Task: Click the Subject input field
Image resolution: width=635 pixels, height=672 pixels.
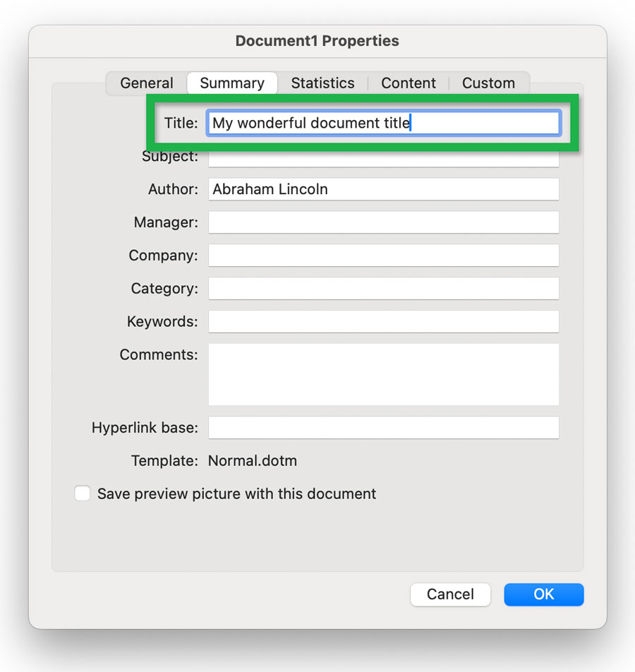Action: tap(383, 156)
